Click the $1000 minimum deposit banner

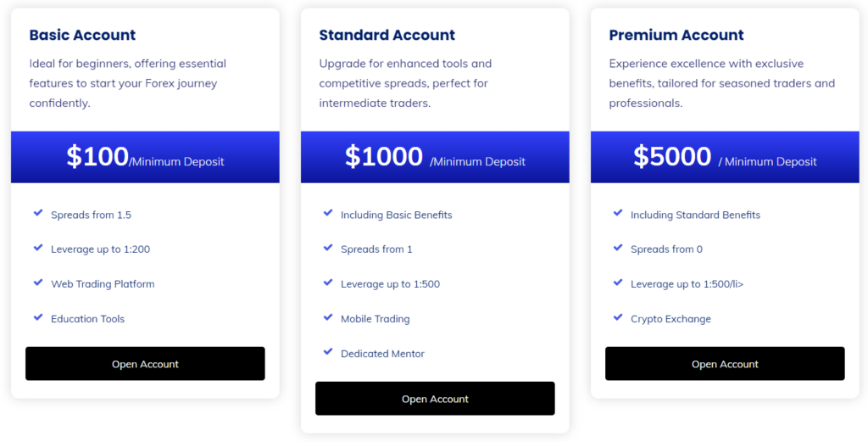click(x=435, y=157)
